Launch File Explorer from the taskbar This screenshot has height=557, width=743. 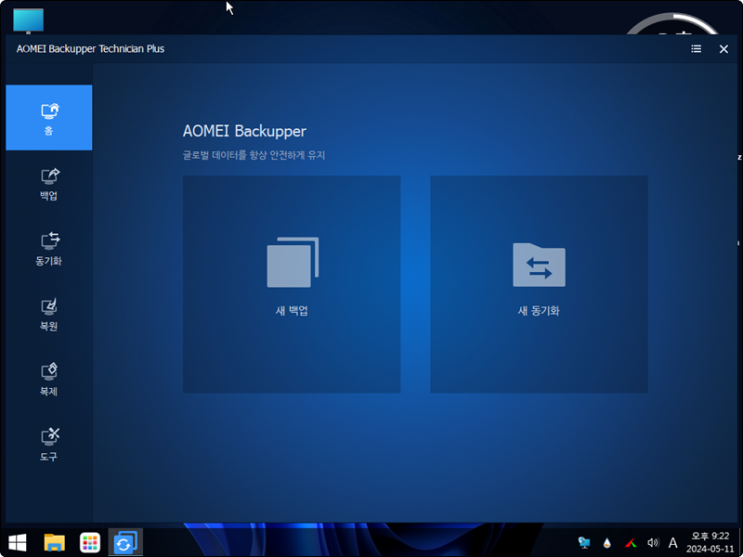(x=54, y=543)
